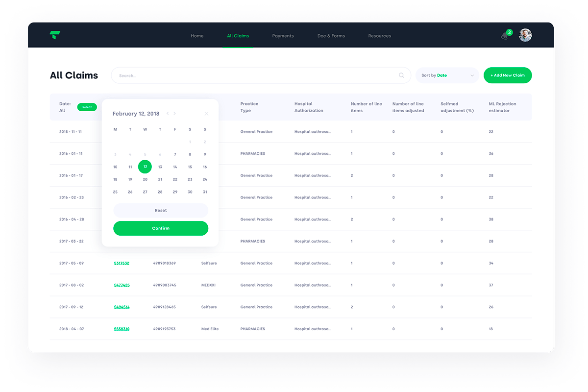Click Number of line items adjusted header

point(408,107)
